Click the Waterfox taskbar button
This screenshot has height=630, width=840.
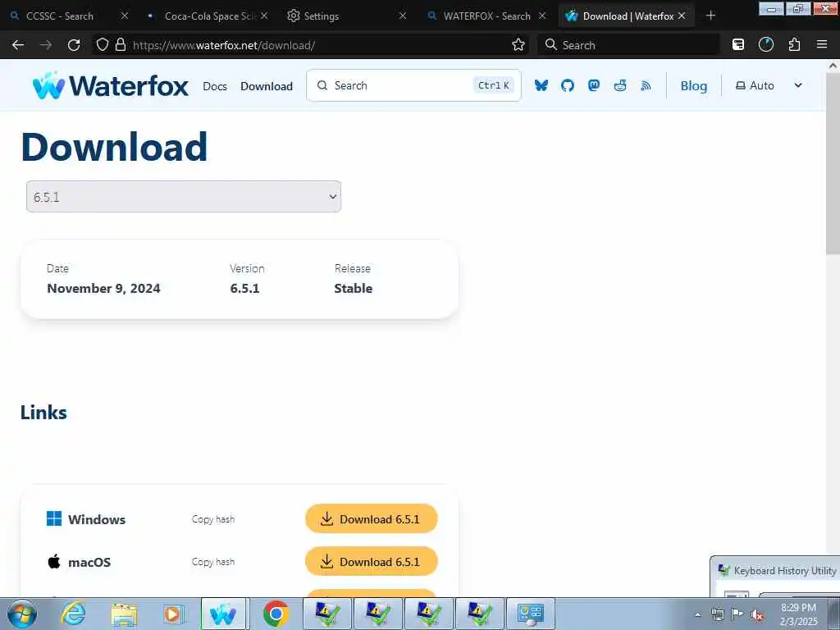223,614
